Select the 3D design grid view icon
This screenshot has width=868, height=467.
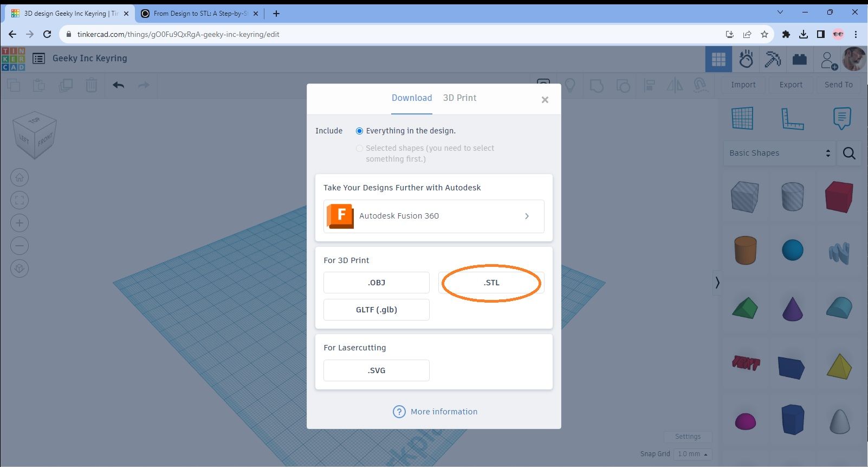718,59
